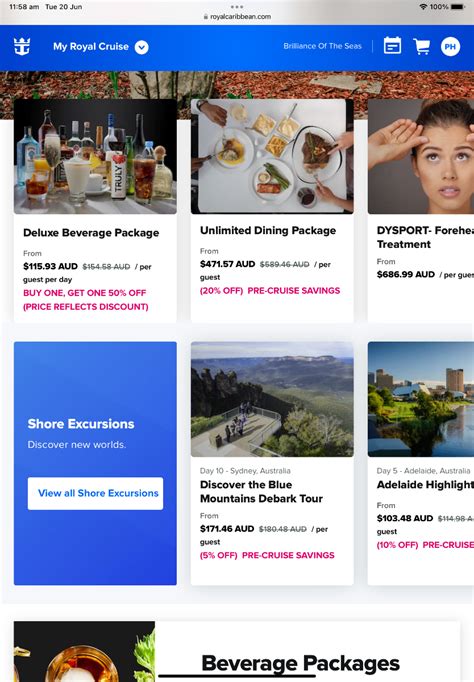The height and width of the screenshot is (682, 474).
Task: Open the Unlimited Dining Package title
Action: (268, 231)
